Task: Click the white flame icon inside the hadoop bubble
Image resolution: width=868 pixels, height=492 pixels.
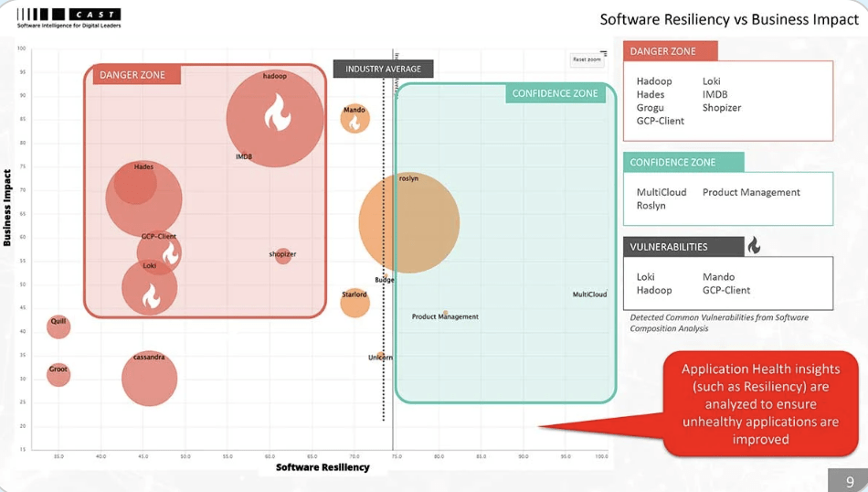Action: (x=277, y=112)
